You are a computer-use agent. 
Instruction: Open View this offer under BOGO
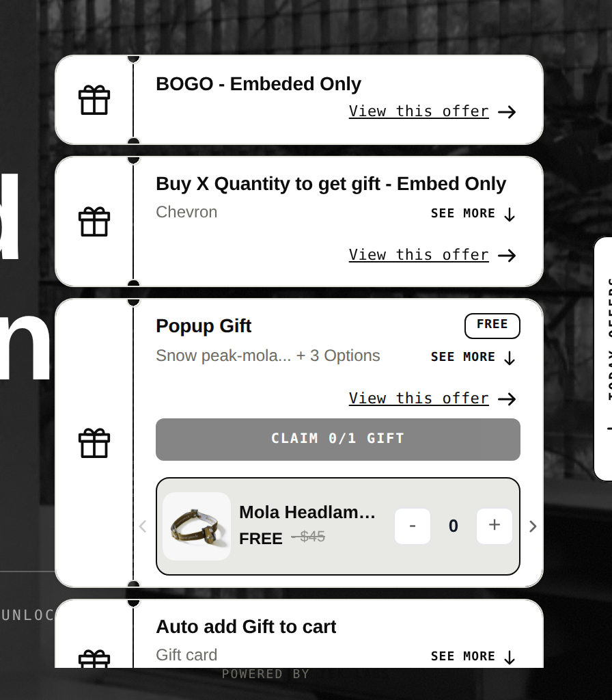[x=419, y=111]
